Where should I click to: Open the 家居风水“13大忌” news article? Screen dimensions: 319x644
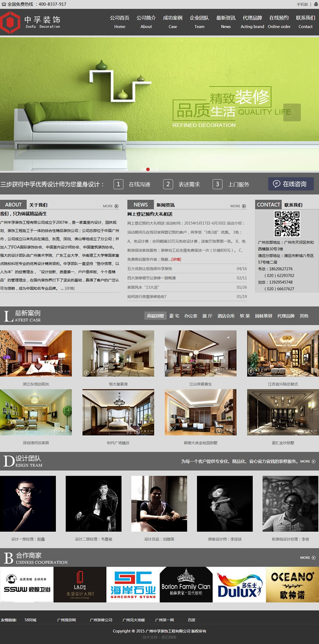141,287
